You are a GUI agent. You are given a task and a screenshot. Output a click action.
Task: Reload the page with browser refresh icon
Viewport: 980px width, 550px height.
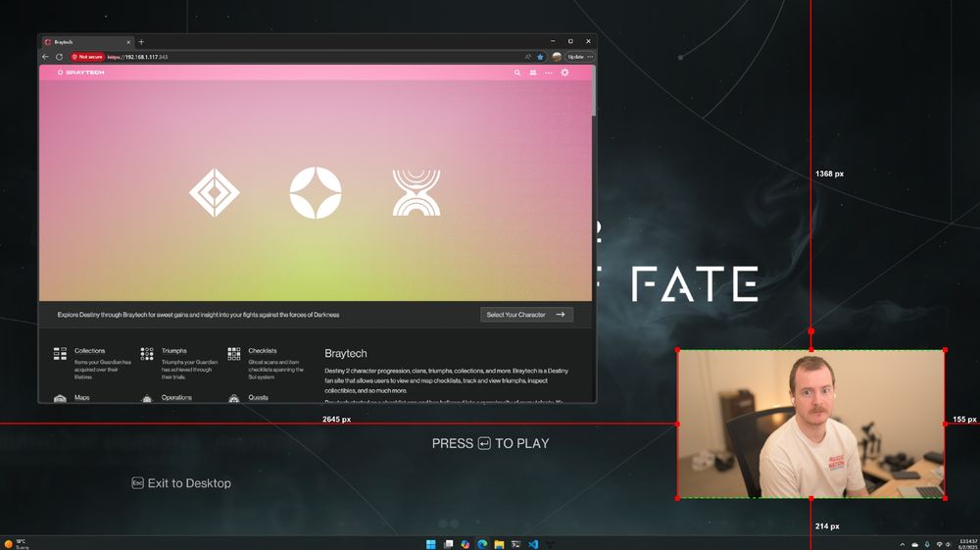[x=60, y=57]
